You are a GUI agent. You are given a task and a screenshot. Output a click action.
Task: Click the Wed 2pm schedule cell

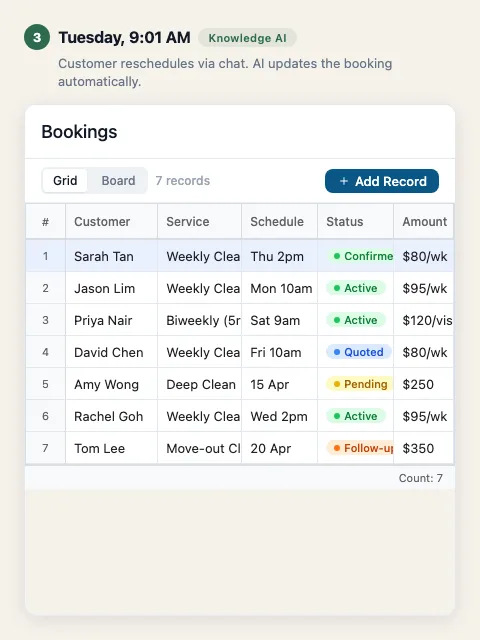click(x=280, y=416)
